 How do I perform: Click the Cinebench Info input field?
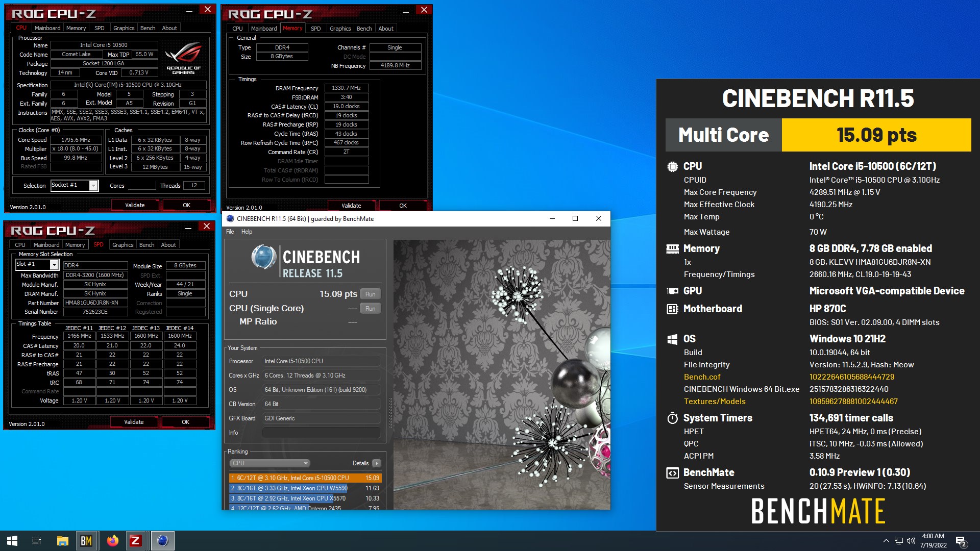321,433
